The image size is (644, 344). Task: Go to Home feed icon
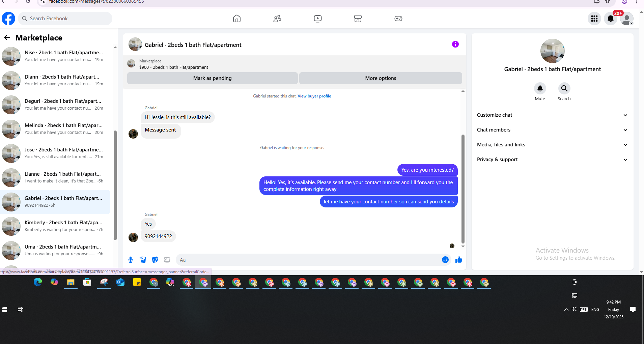click(x=237, y=19)
